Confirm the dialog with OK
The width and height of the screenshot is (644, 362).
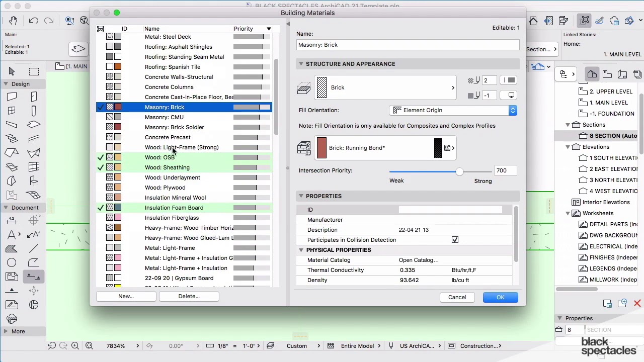tap(500, 297)
